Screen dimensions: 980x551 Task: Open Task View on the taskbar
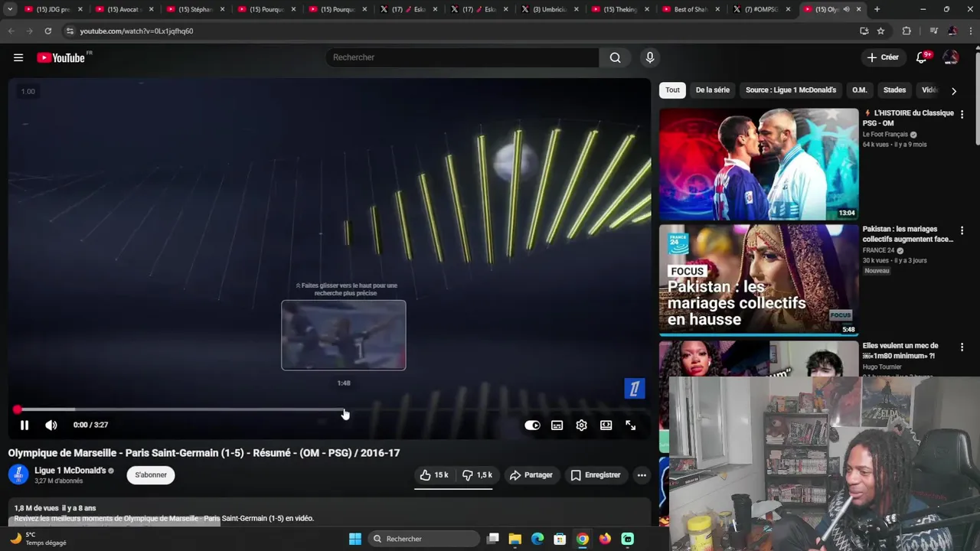pyautogui.click(x=493, y=539)
